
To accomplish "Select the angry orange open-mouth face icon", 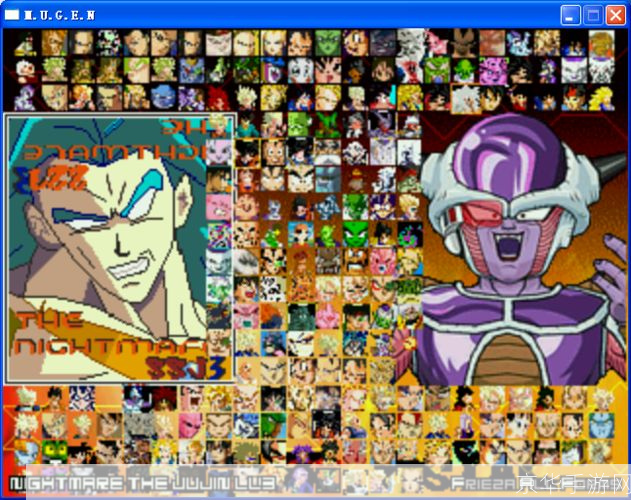I will [x=355, y=262].
